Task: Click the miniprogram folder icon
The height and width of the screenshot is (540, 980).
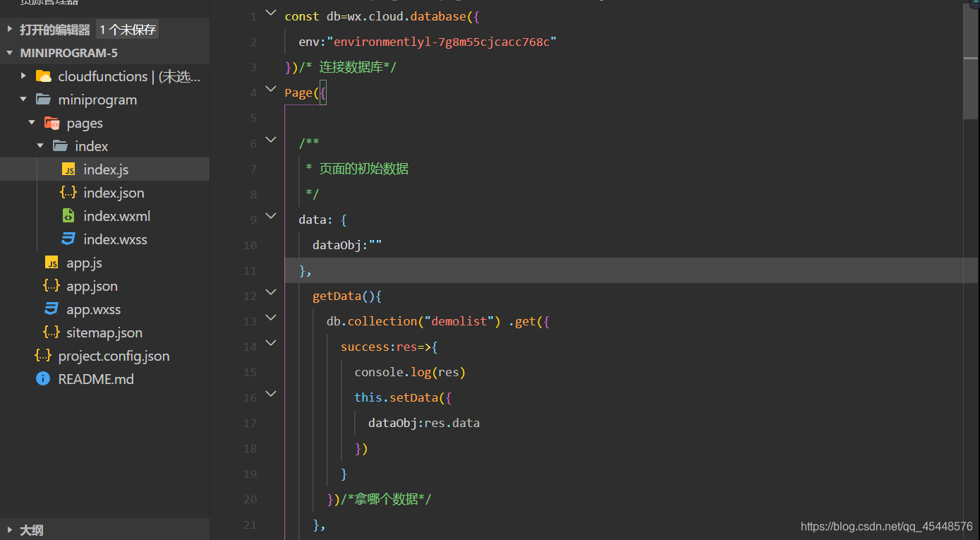Action: pyautogui.click(x=43, y=100)
